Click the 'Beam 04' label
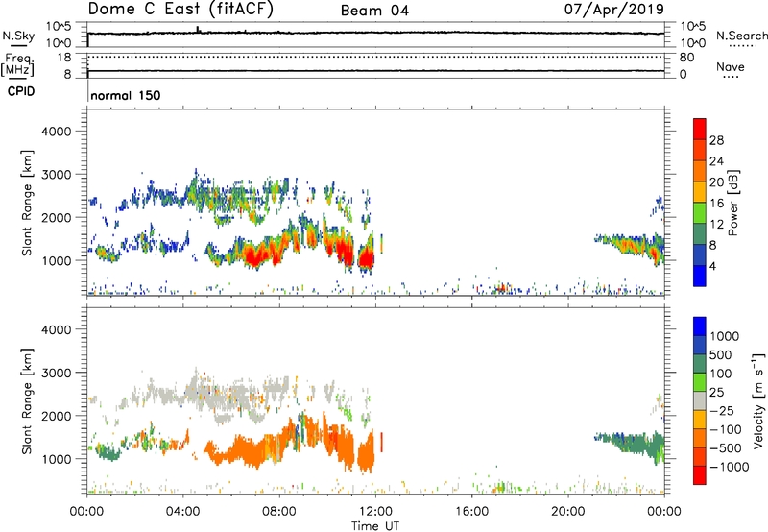Viewport: 768px width, 532px height. 374,11
